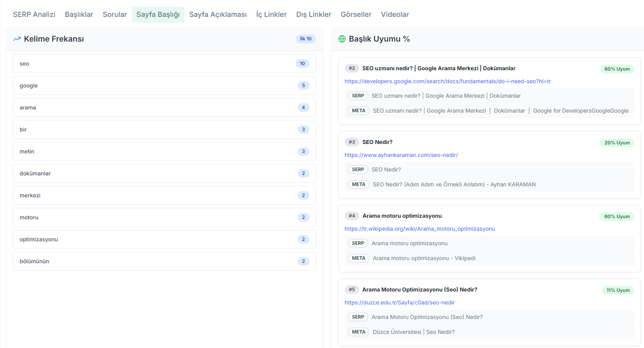Click the SERP tag in result #5
644x348 pixels.
pyautogui.click(x=358, y=317)
